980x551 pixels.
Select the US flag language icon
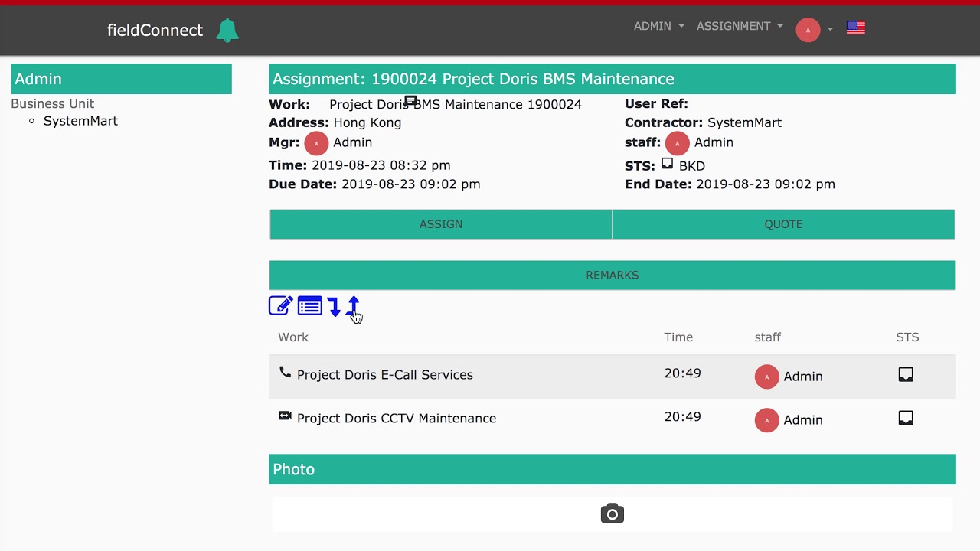pyautogui.click(x=856, y=28)
